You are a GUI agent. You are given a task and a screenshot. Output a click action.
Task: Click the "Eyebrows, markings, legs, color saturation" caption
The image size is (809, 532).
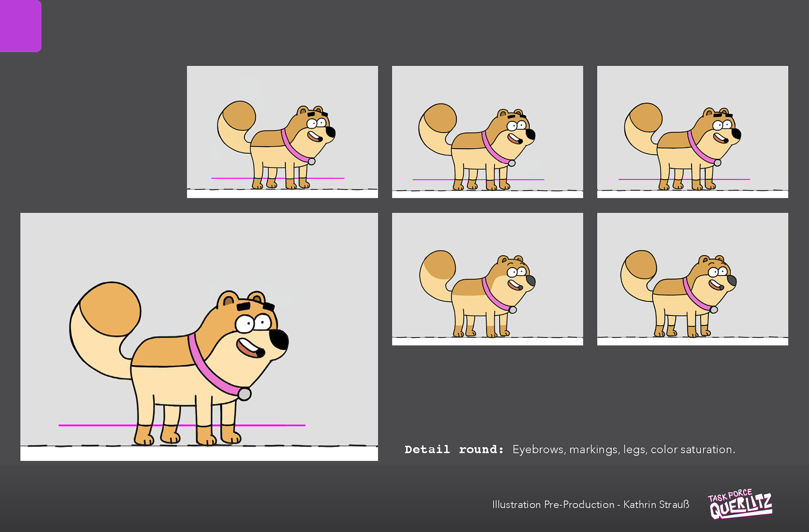[x=624, y=449]
